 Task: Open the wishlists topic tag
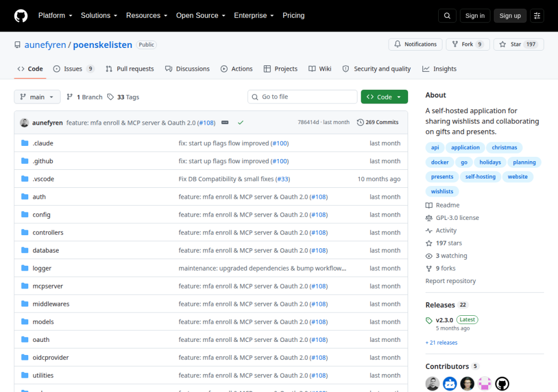pyautogui.click(x=442, y=192)
